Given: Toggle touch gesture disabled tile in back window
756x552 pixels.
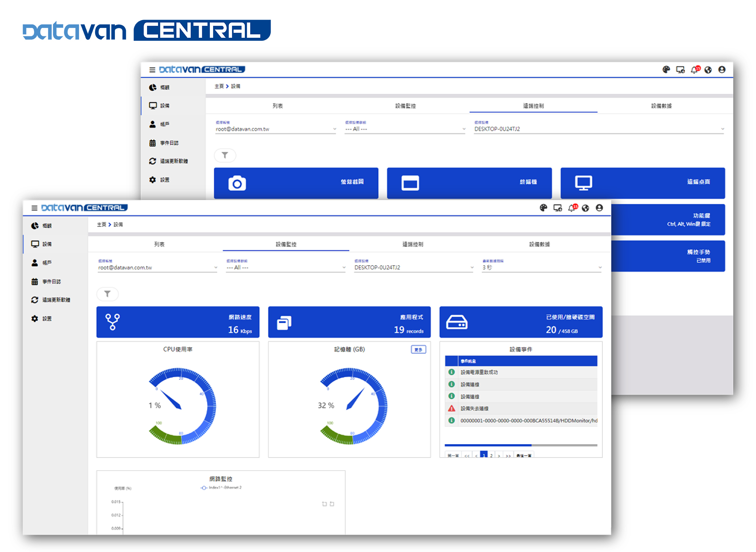Looking at the screenshot, I should 668,256.
